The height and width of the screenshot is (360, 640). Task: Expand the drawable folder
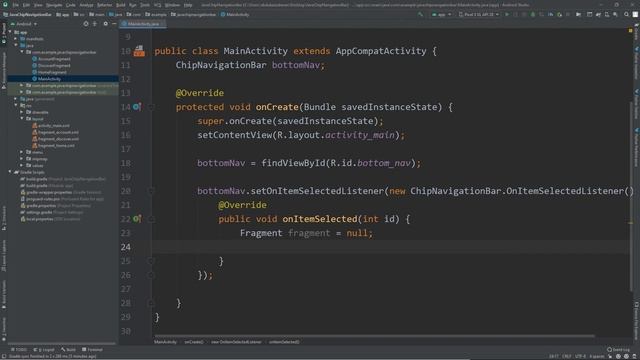22,112
